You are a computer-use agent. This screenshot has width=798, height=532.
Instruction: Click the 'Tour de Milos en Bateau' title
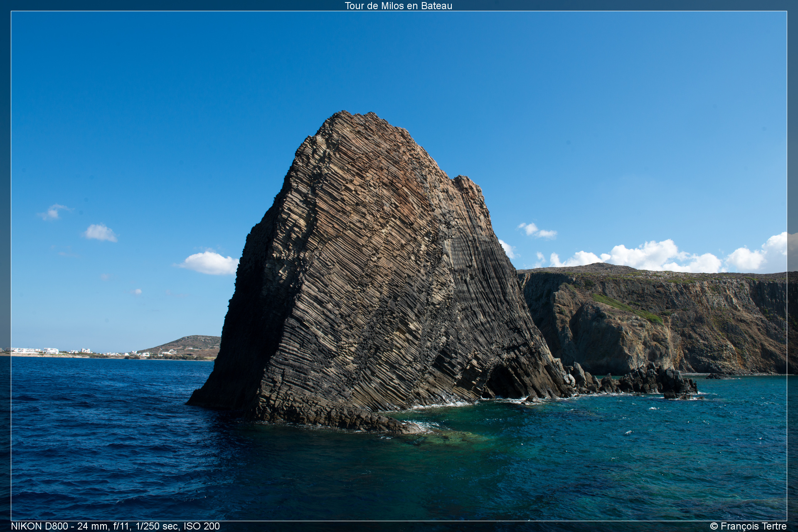point(398,6)
